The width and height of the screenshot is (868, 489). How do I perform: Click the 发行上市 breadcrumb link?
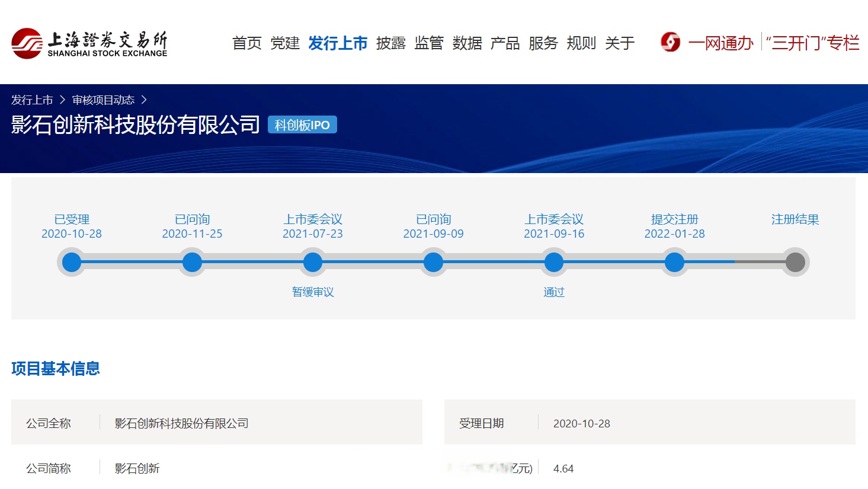32,100
